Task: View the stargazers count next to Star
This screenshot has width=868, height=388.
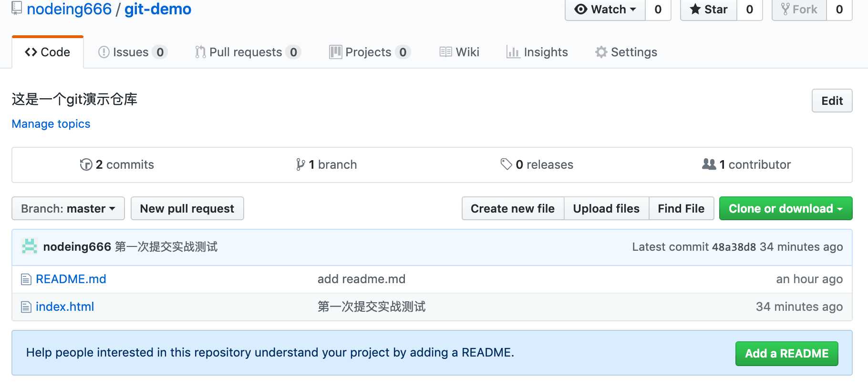Action: (750, 10)
